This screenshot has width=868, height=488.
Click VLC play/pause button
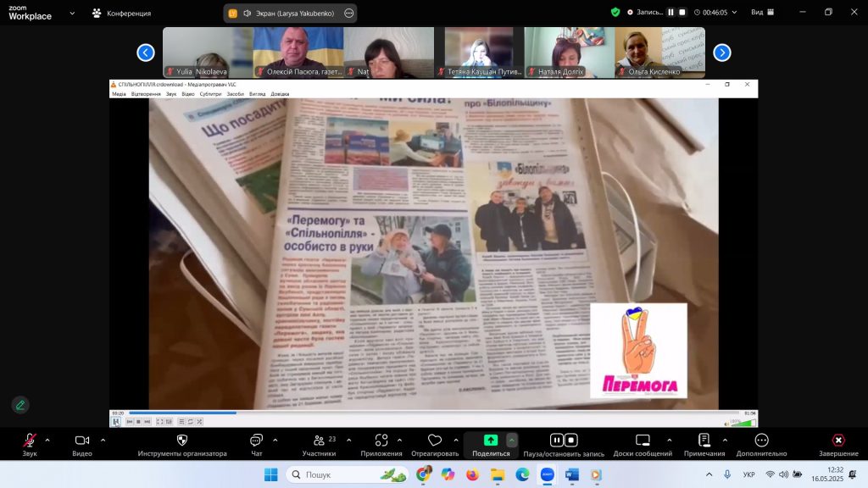[x=115, y=422]
